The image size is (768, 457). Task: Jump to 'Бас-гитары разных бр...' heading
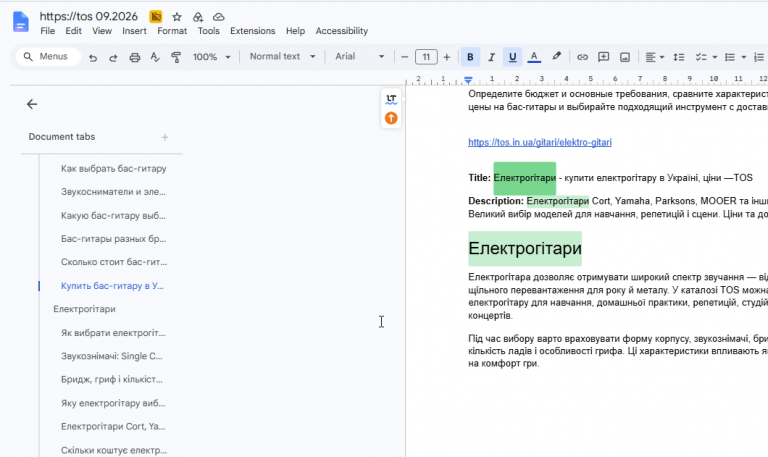113,239
